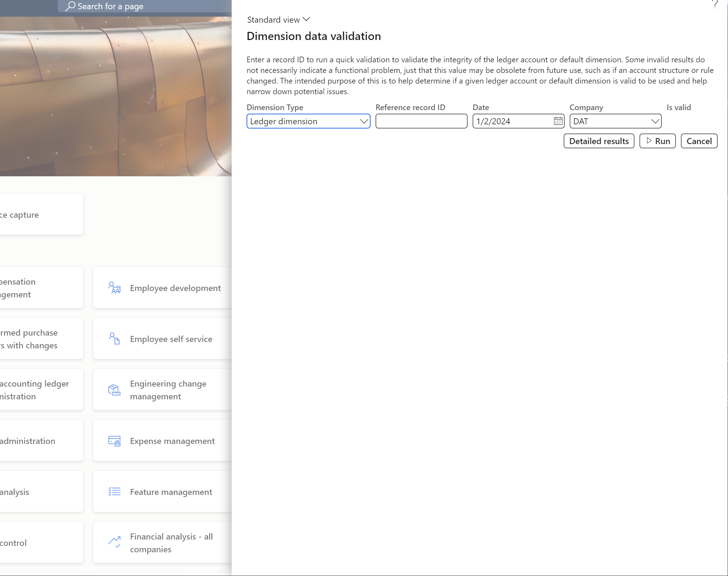Open the Standard view chevron menu

pos(306,19)
